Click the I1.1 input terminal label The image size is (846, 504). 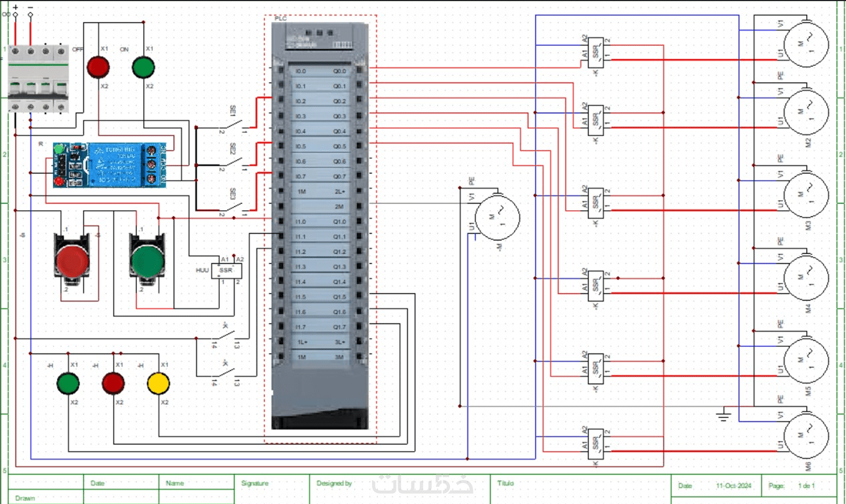[301, 236]
